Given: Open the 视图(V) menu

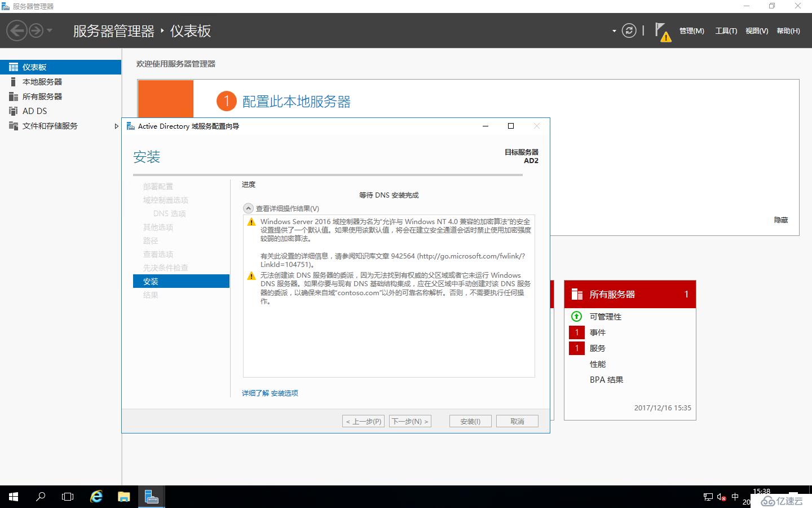Looking at the screenshot, I should [x=757, y=31].
